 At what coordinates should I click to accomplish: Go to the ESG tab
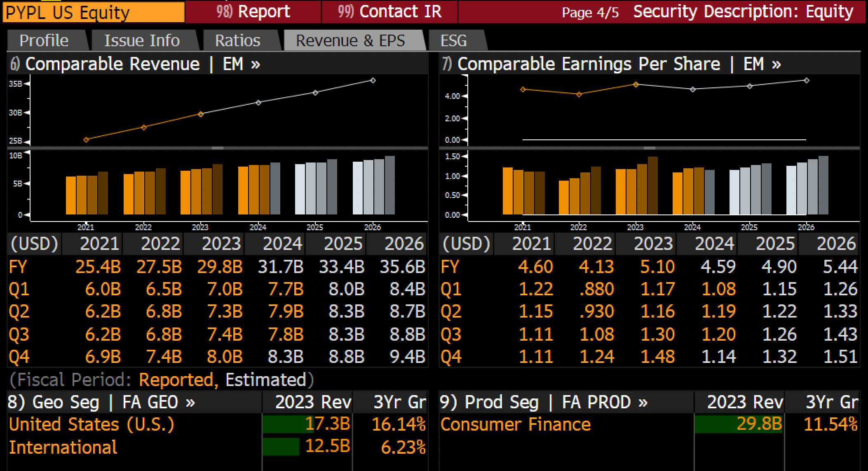[x=454, y=40]
